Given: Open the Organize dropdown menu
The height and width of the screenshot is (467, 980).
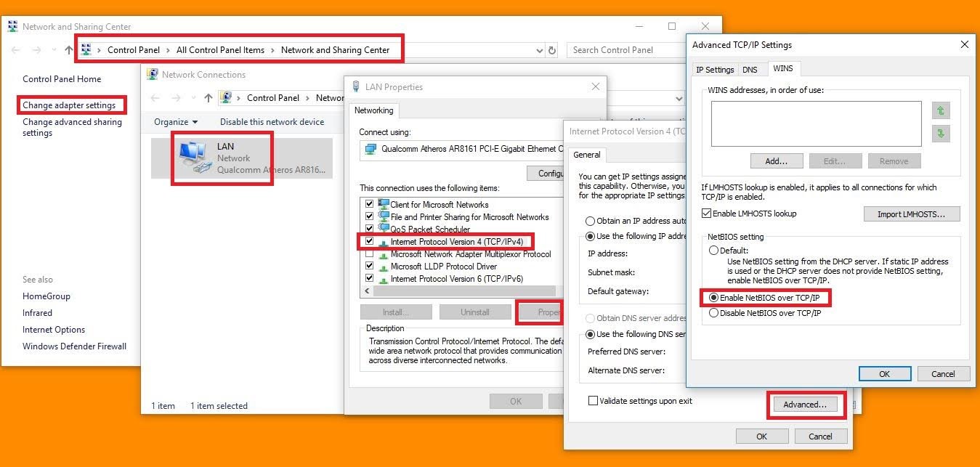Looking at the screenshot, I should click(176, 122).
